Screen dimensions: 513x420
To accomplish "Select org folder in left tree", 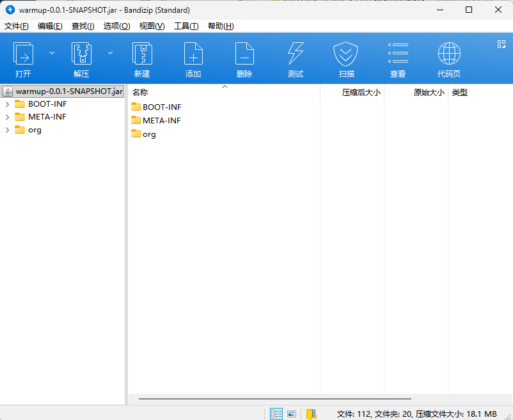I will coord(28,130).
